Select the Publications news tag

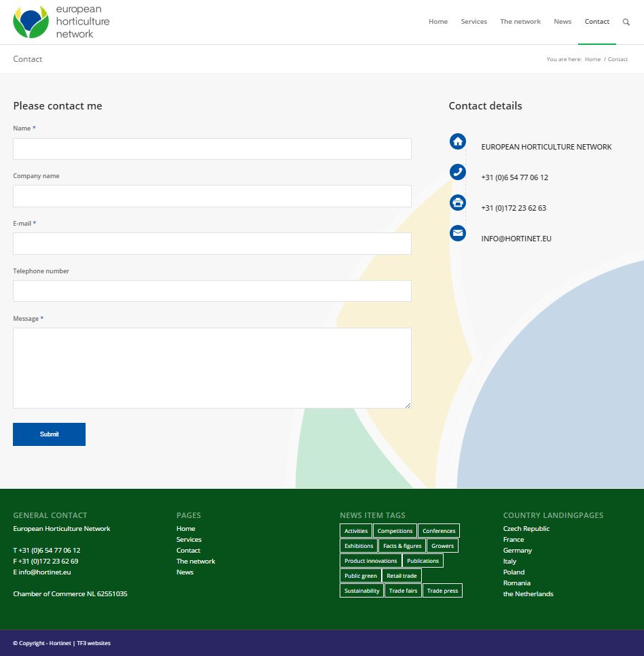[423, 561]
